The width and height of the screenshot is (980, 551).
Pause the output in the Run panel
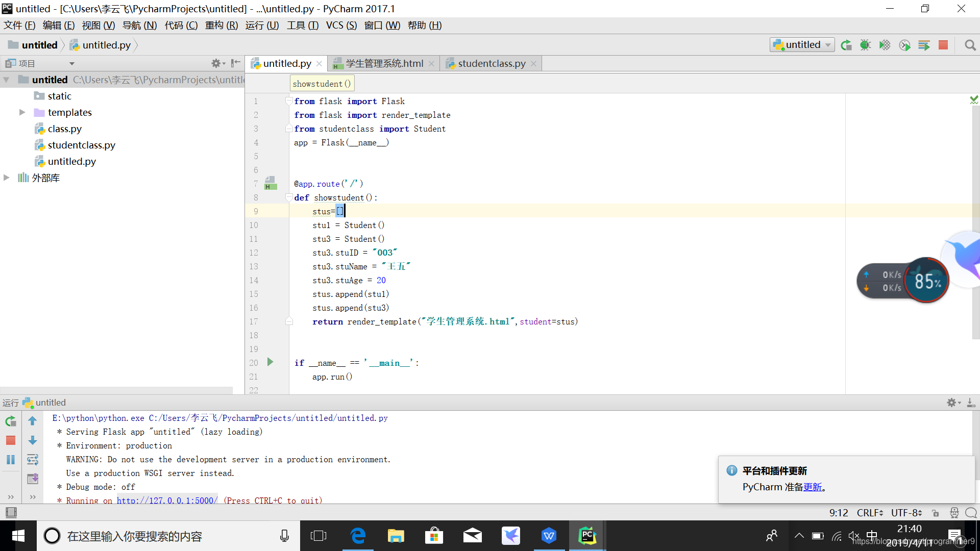[x=11, y=460]
